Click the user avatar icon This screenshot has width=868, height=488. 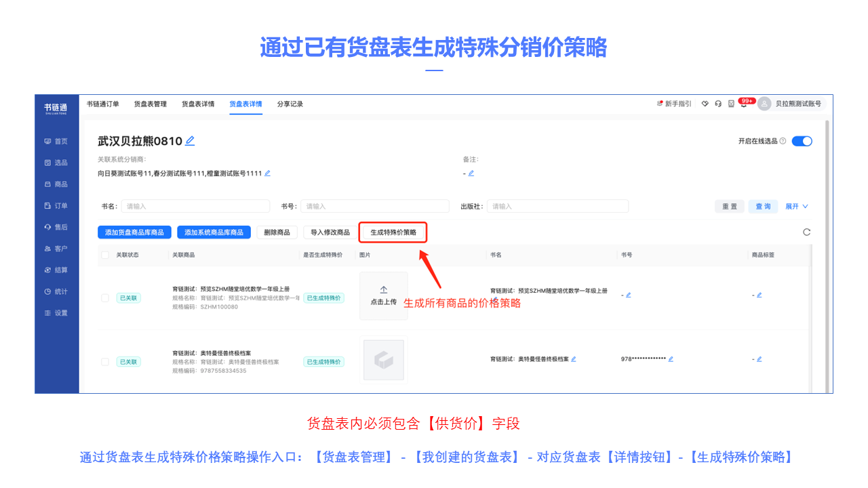(765, 104)
